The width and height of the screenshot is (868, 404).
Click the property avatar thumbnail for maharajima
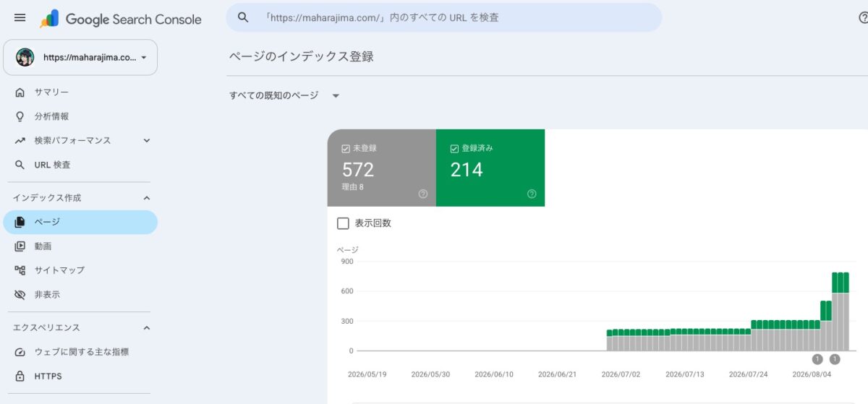(25, 57)
